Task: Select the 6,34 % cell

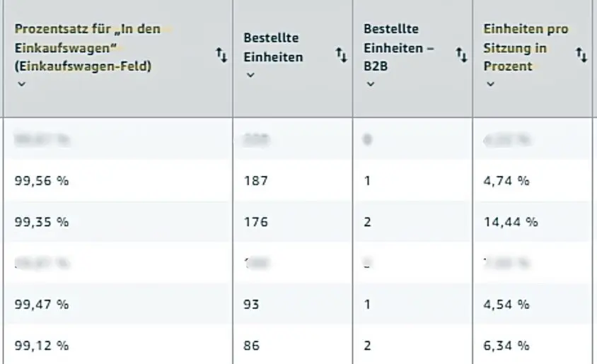Action: click(x=506, y=346)
